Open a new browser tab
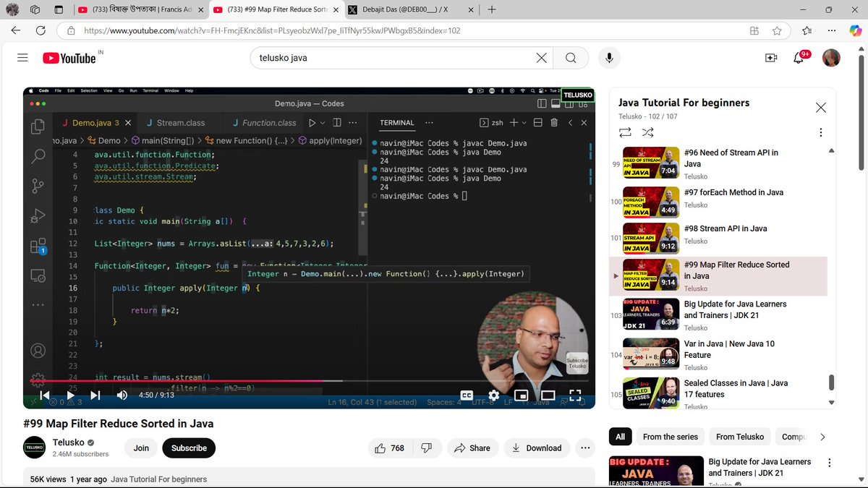868x488 pixels. (x=492, y=9)
